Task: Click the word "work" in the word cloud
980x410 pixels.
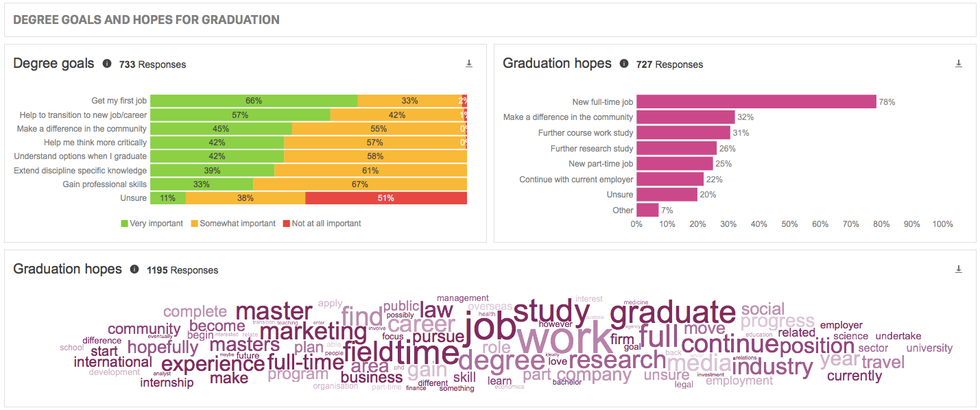Action: (565, 339)
